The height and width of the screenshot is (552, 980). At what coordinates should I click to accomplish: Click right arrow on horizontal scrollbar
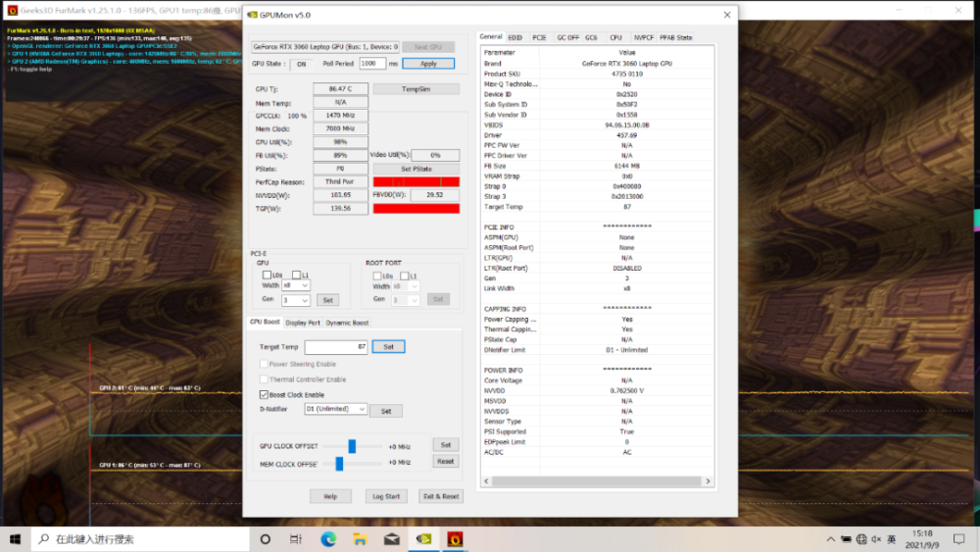708,481
